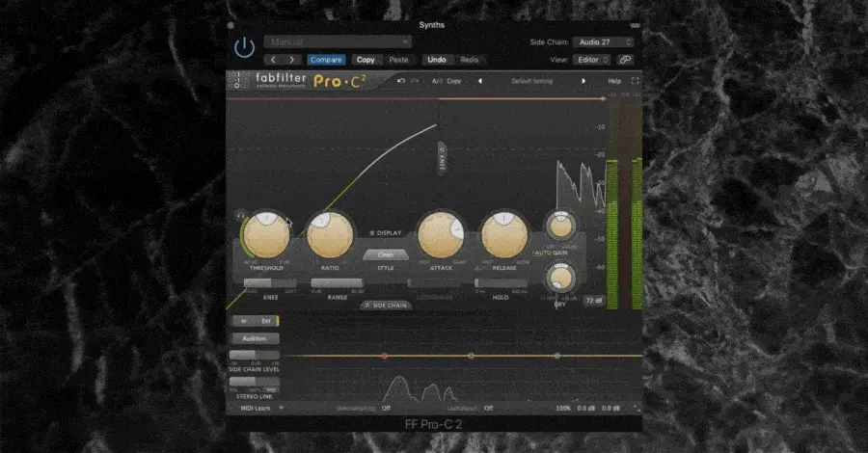The height and width of the screenshot is (453, 868).
Task: Click the Threshold knob
Action: pos(266,234)
